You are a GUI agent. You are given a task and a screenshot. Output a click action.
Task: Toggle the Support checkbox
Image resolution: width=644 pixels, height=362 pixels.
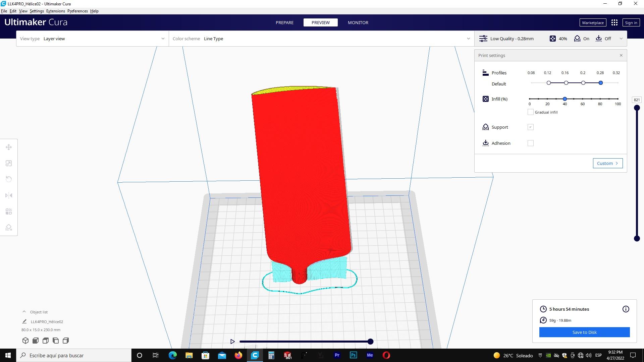point(530,127)
